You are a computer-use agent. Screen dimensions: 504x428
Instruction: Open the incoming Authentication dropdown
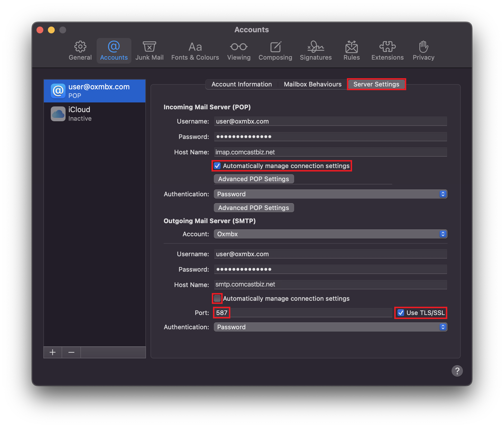click(330, 194)
